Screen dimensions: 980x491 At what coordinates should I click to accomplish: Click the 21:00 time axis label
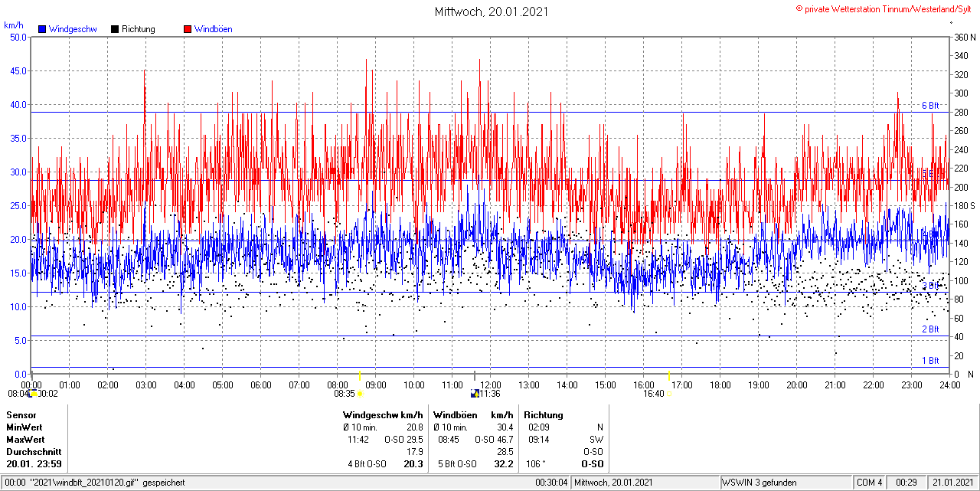(835, 385)
